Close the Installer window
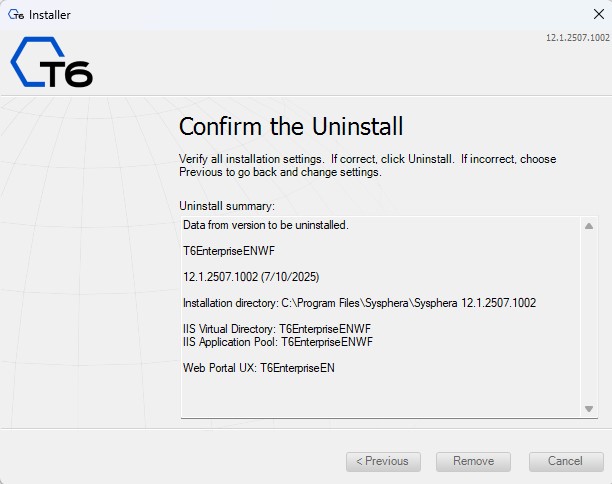This screenshot has width=612, height=484. (x=598, y=14)
